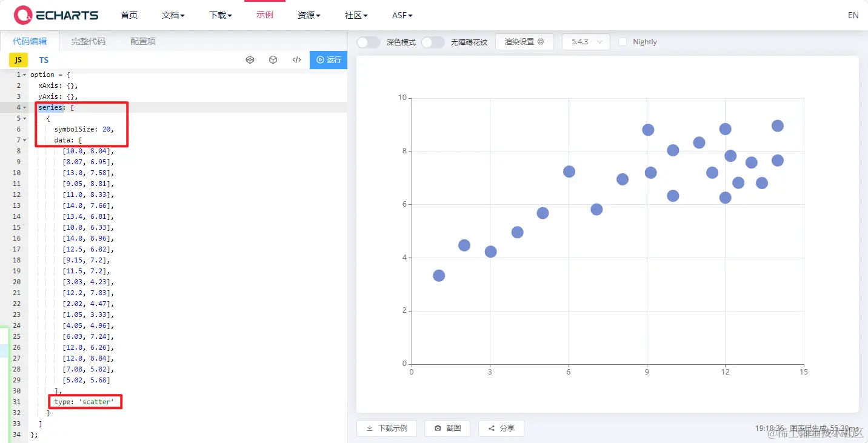Go to the 首页 home page
The image size is (868, 443).
[129, 15]
